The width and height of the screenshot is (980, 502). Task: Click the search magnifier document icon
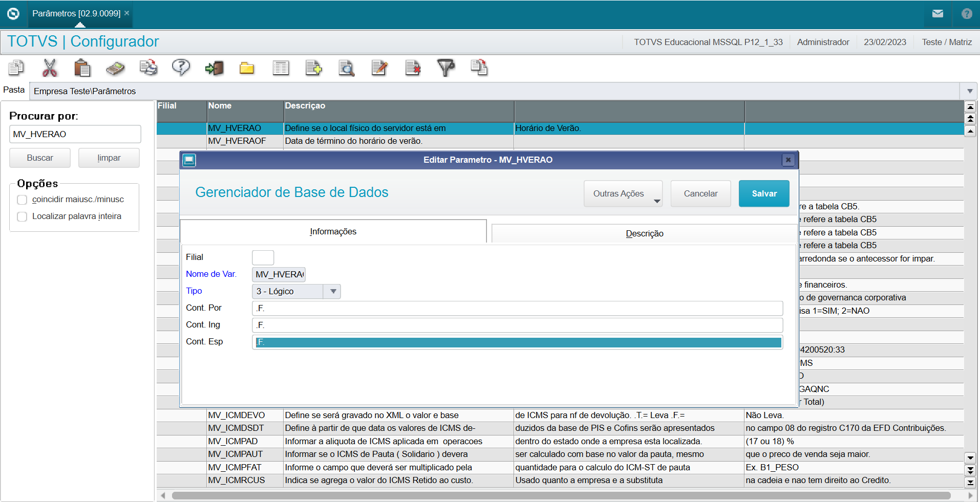click(x=347, y=68)
